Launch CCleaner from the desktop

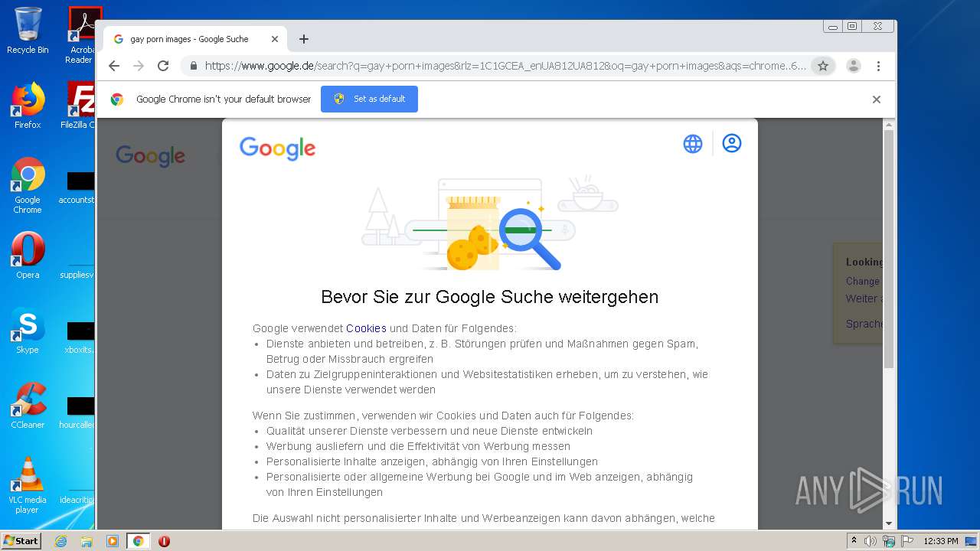[x=28, y=406]
